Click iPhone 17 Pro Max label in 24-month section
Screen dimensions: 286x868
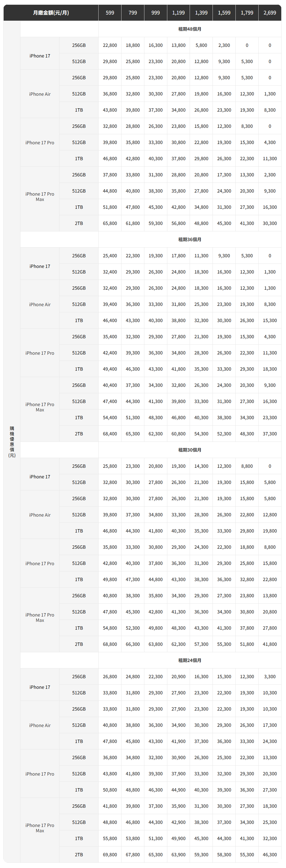click(x=40, y=828)
